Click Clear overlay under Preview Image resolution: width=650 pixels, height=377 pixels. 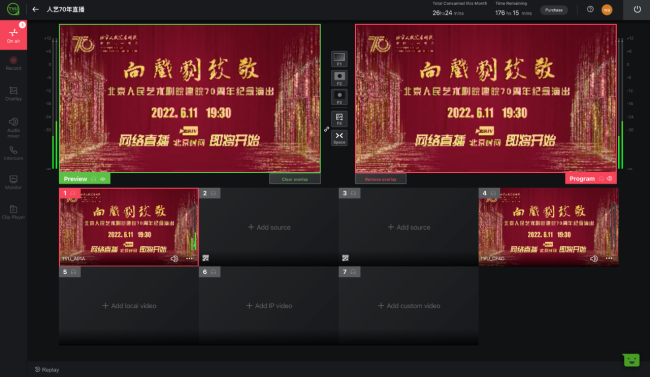click(295, 179)
